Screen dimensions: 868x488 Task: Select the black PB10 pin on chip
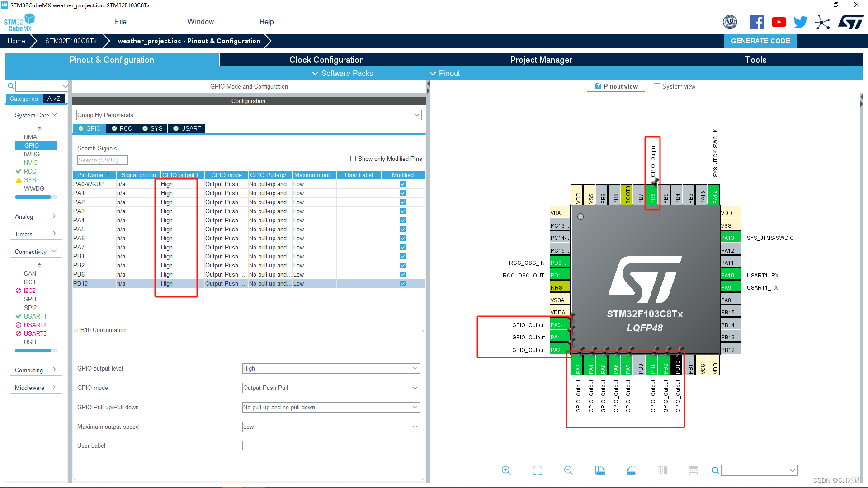pyautogui.click(x=677, y=365)
